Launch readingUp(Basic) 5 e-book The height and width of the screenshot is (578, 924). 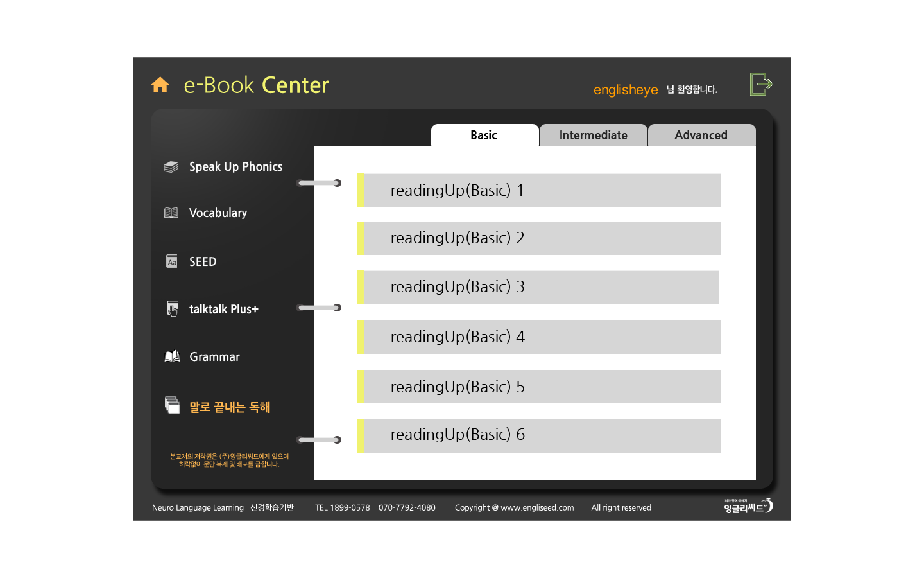point(539,387)
